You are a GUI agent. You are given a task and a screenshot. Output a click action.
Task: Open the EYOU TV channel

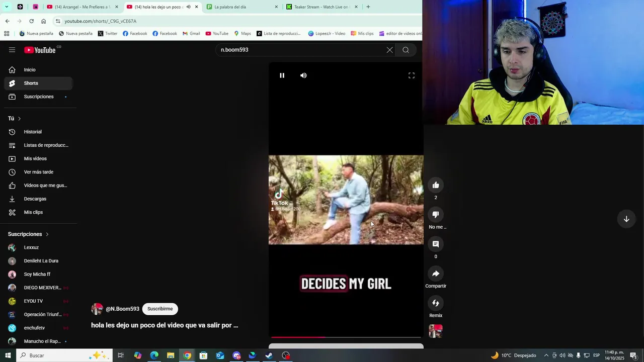pos(38,301)
